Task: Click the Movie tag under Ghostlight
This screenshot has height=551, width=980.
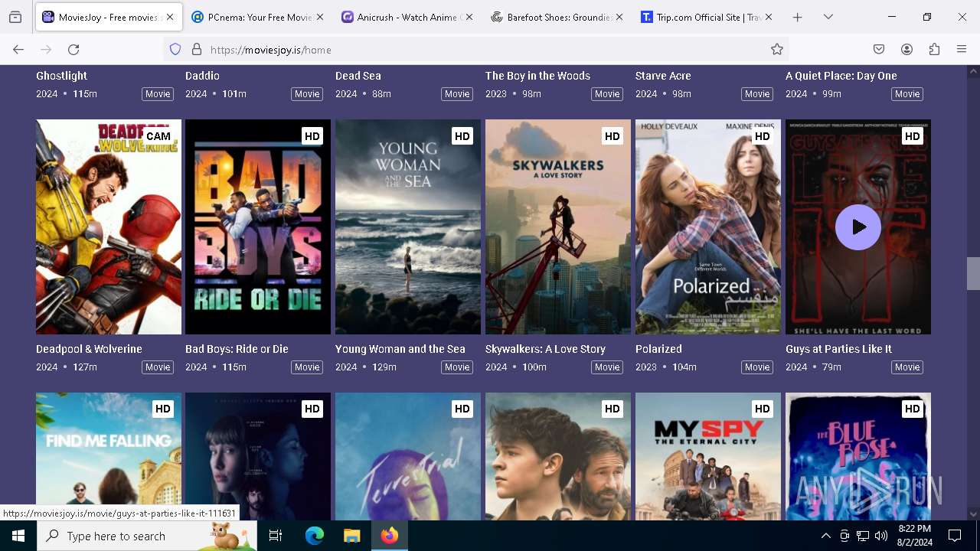Action: (x=158, y=94)
